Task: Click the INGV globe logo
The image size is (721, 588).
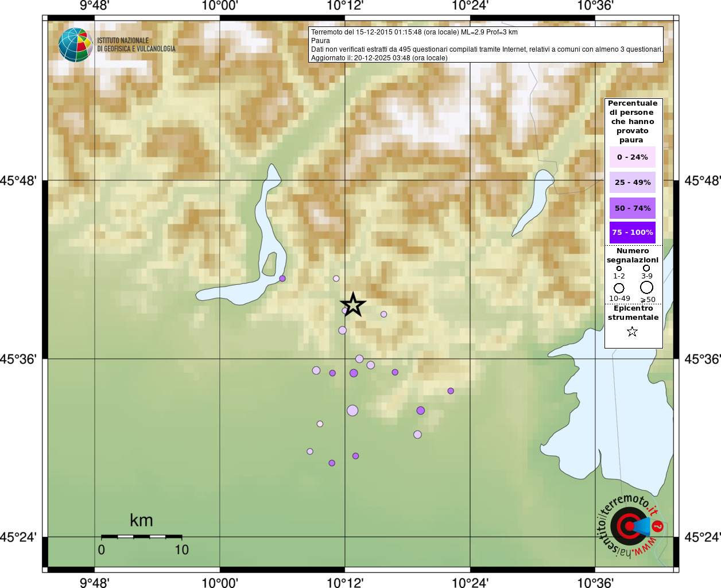Action: [x=75, y=45]
